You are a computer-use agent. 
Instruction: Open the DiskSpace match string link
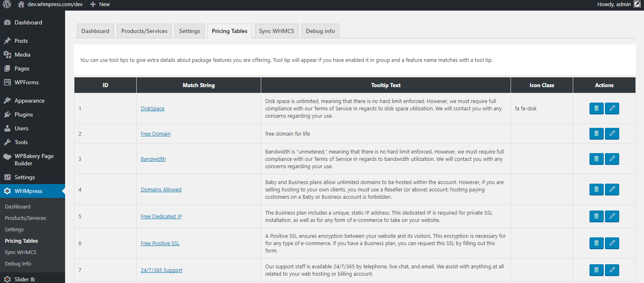pyautogui.click(x=153, y=108)
